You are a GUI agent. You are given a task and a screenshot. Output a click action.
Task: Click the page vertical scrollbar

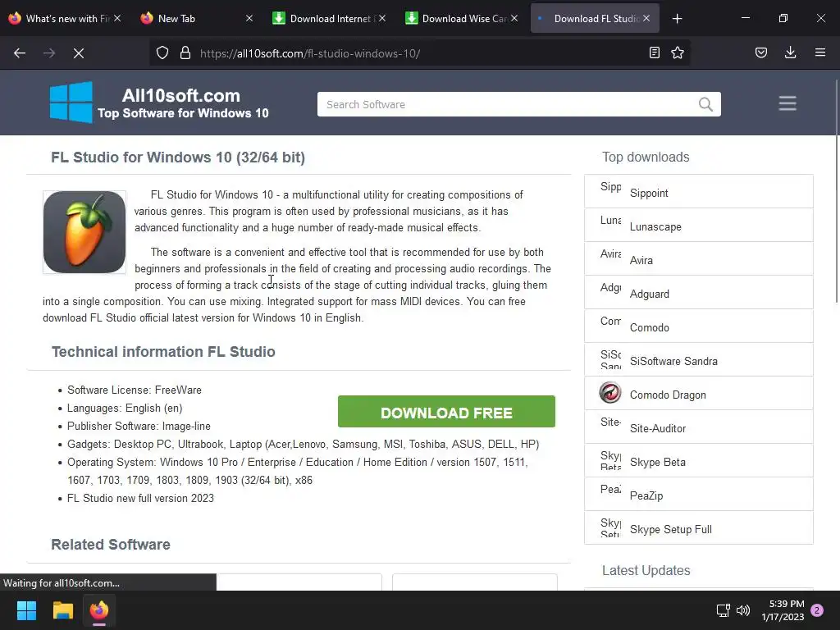(836, 190)
